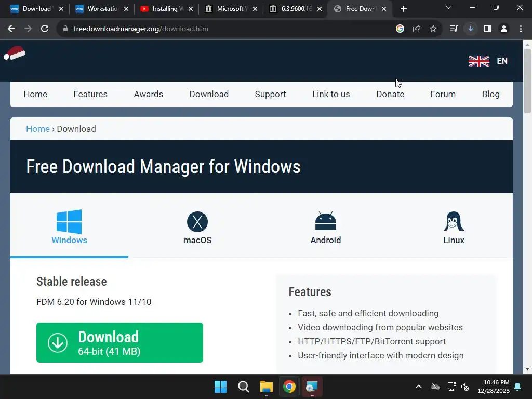Click 'FDM 6.20 for Windows 11/10' text
Screen dimensions: 532x399
[x=94, y=302]
